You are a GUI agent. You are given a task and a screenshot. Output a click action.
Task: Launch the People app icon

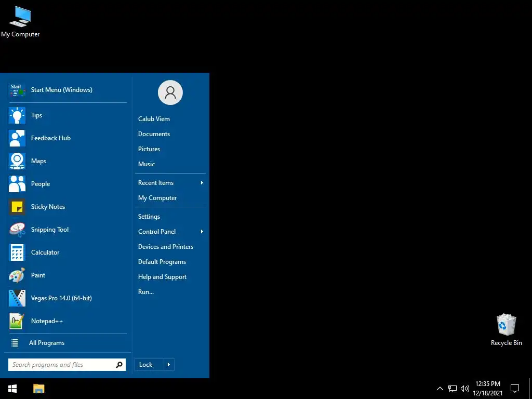pos(17,184)
